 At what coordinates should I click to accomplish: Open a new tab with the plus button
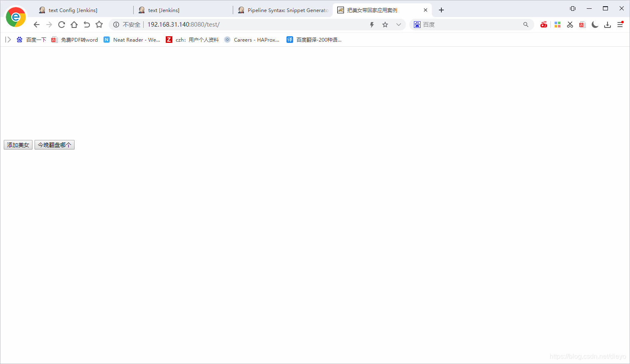point(441,10)
